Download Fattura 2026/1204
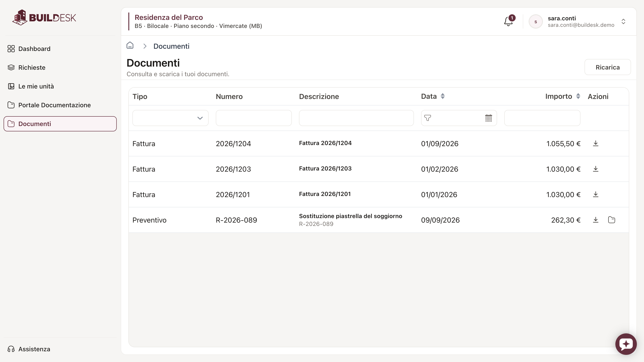The image size is (644, 362). 596,143
